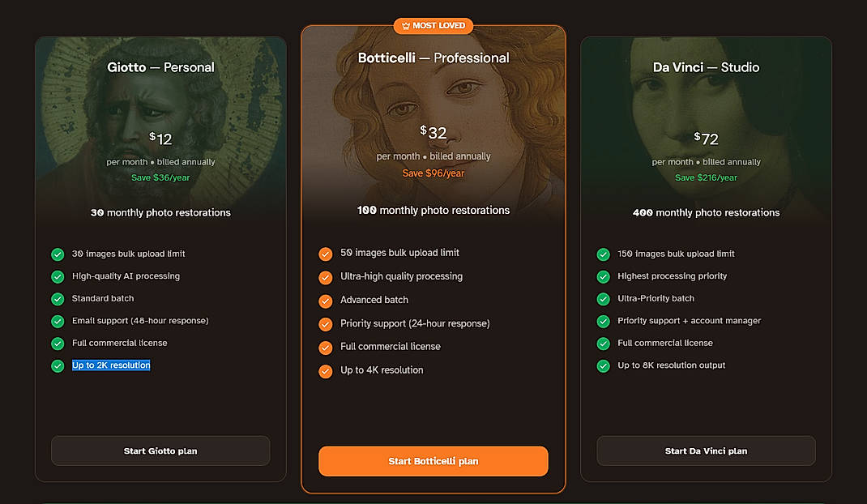Click 'Up to 8K resolution output' feature text
This screenshot has width=867, height=504.
[x=671, y=365]
